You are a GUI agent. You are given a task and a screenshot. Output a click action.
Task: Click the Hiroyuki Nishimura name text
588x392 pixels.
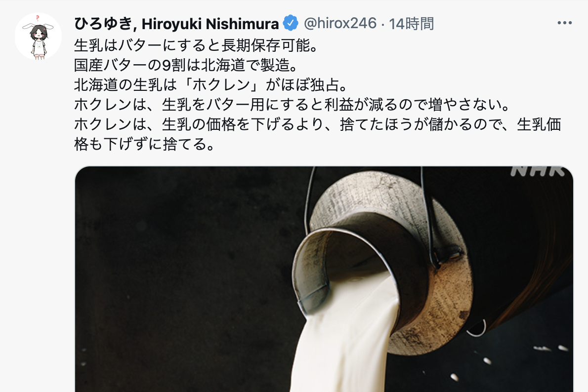(210, 24)
